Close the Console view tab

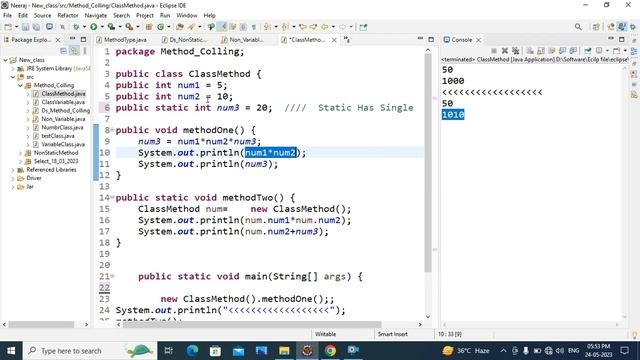click(478, 40)
